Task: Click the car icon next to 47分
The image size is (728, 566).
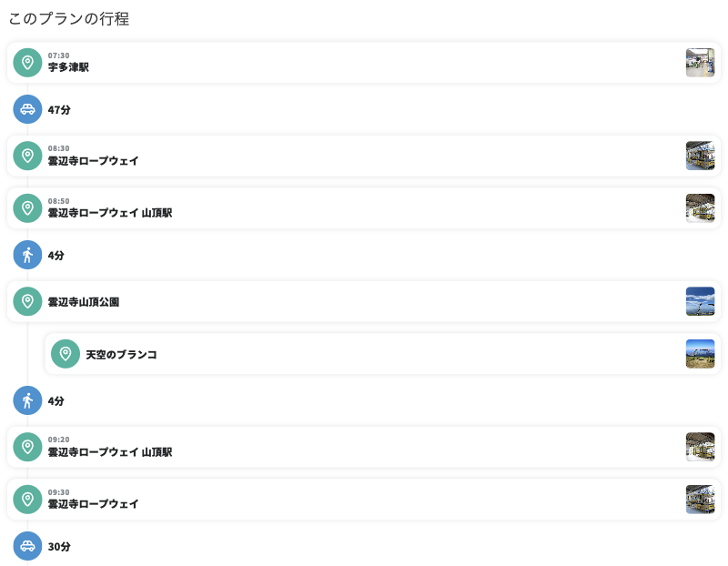Action: (27, 109)
